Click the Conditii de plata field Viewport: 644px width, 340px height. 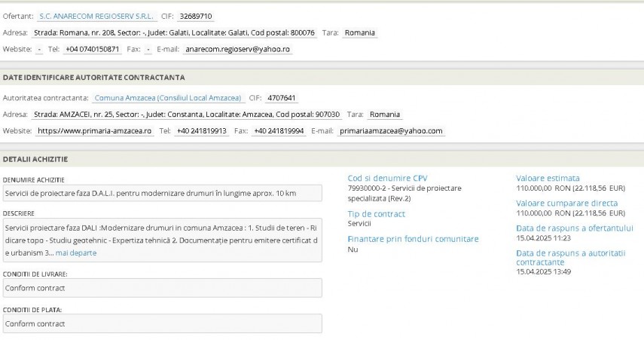tap(162, 324)
